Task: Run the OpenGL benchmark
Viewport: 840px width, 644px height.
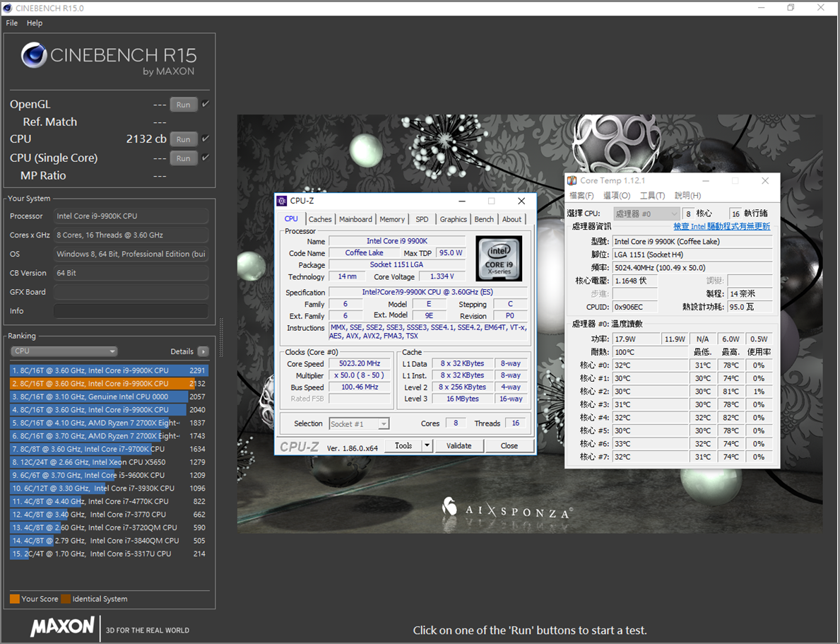Action: [183, 105]
